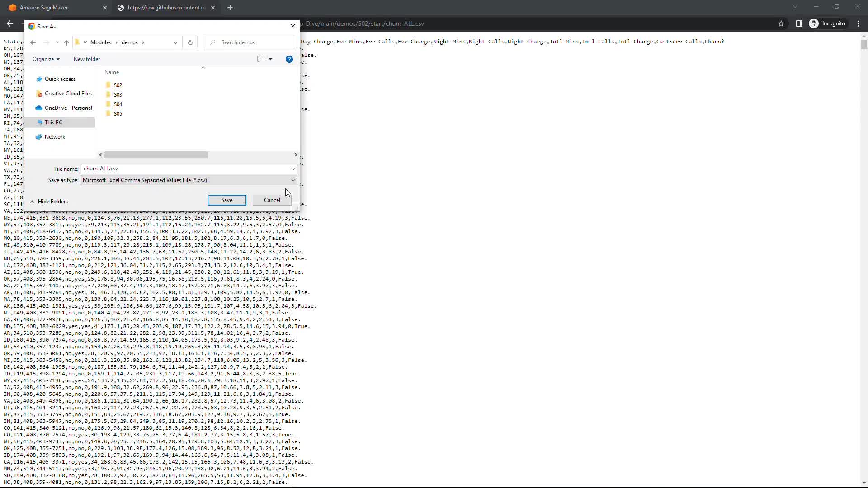This screenshot has width=868, height=488.
Task: Click the Back arrow in Save As dialog
Action: [x=33, y=42]
